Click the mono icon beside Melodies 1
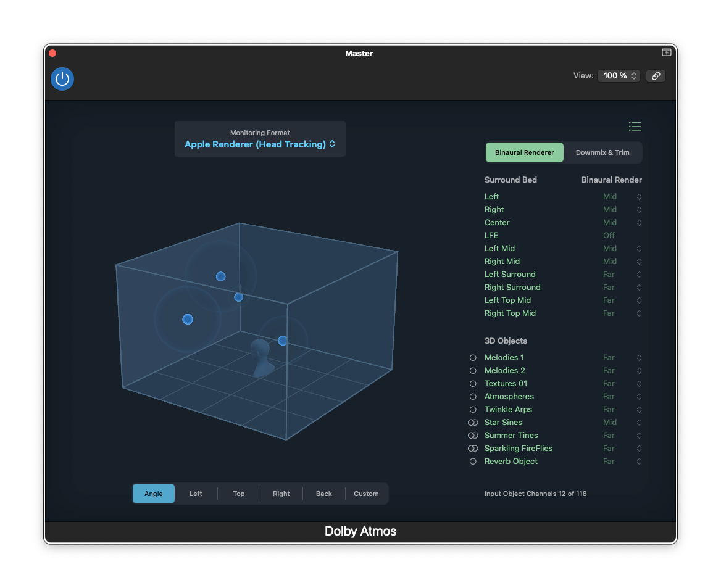721x588 pixels. [473, 358]
